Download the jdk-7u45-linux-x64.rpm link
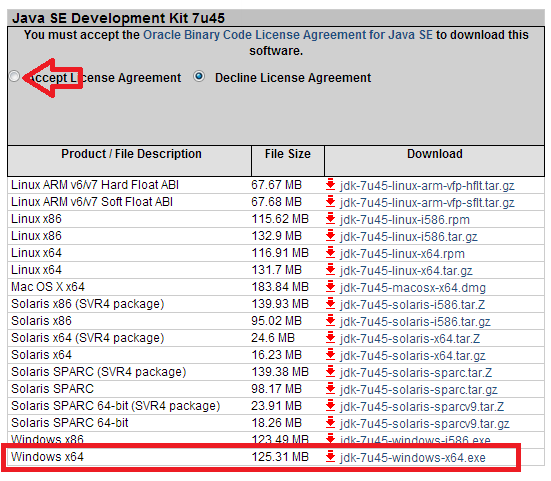 (x=402, y=253)
